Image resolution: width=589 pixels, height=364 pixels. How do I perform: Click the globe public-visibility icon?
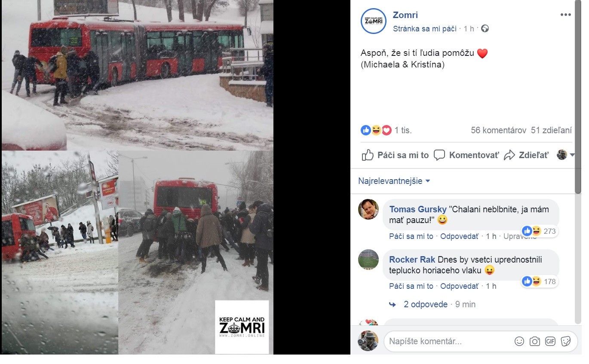pos(485,29)
